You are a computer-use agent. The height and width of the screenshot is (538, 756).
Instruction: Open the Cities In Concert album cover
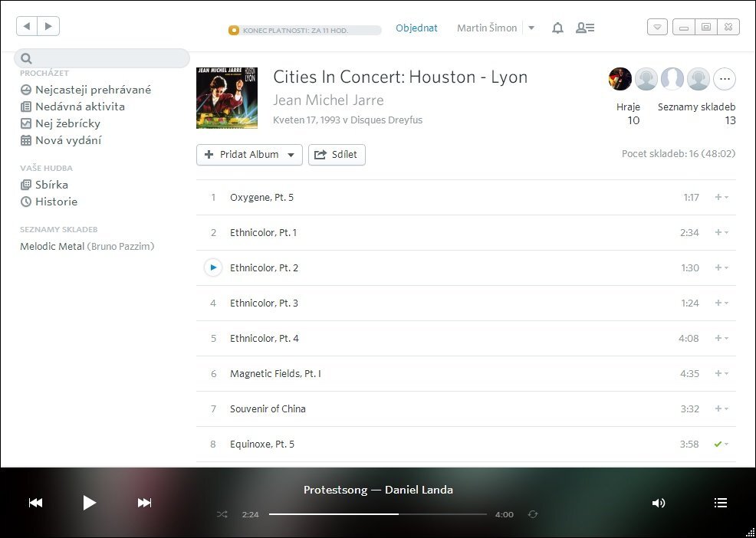(227, 97)
